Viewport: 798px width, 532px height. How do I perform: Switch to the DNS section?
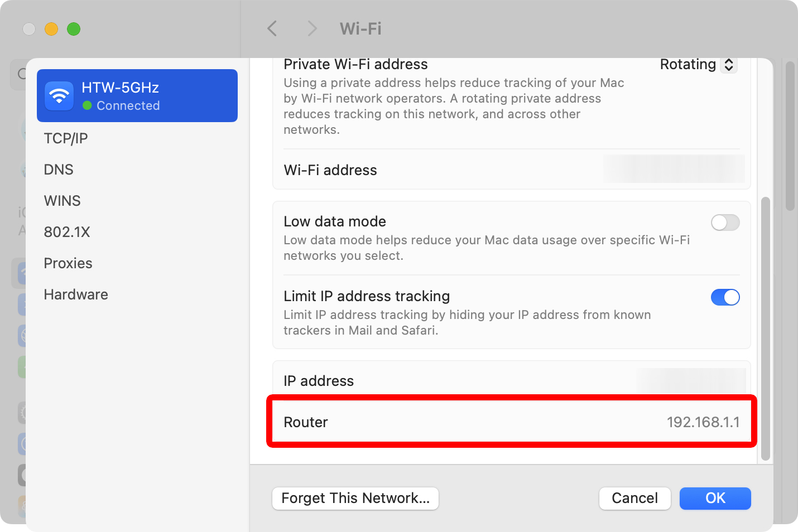[59, 170]
